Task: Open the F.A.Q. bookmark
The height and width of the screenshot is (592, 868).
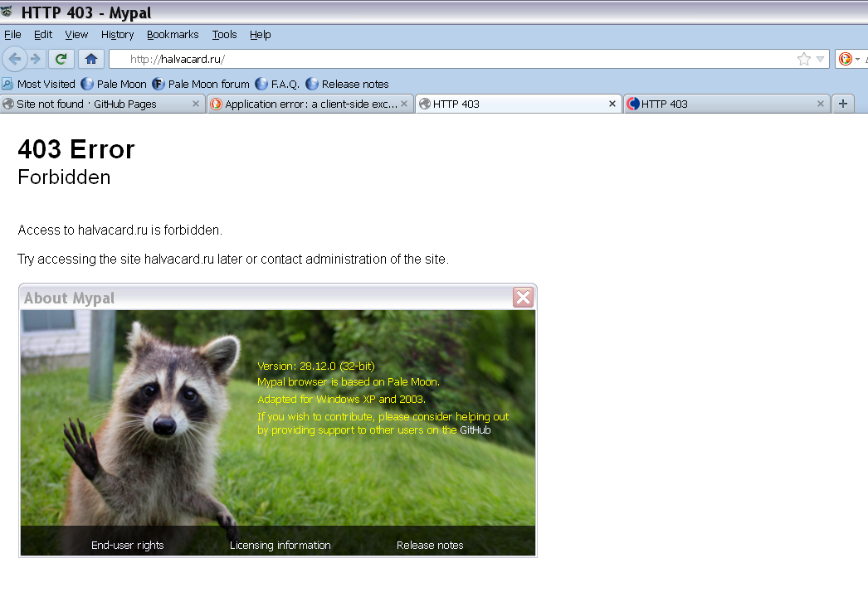Action: pyautogui.click(x=277, y=84)
